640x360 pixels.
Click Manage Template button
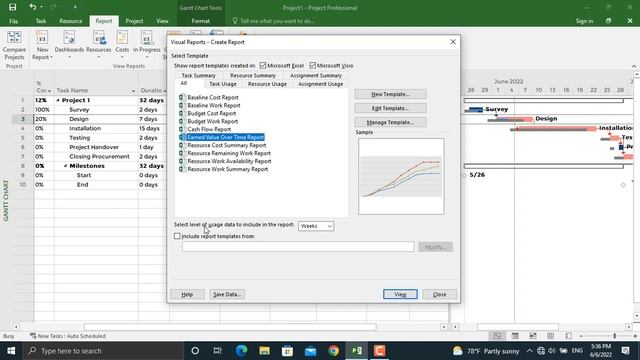tap(391, 122)
